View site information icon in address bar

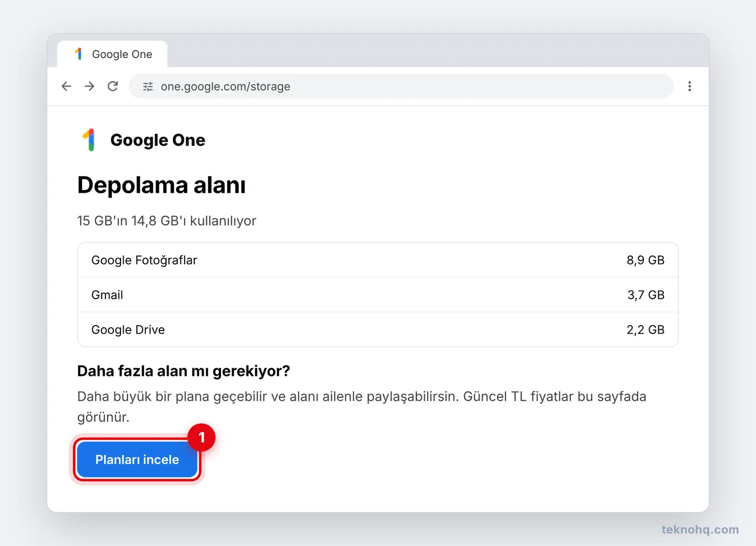click(x=148, y=86)
